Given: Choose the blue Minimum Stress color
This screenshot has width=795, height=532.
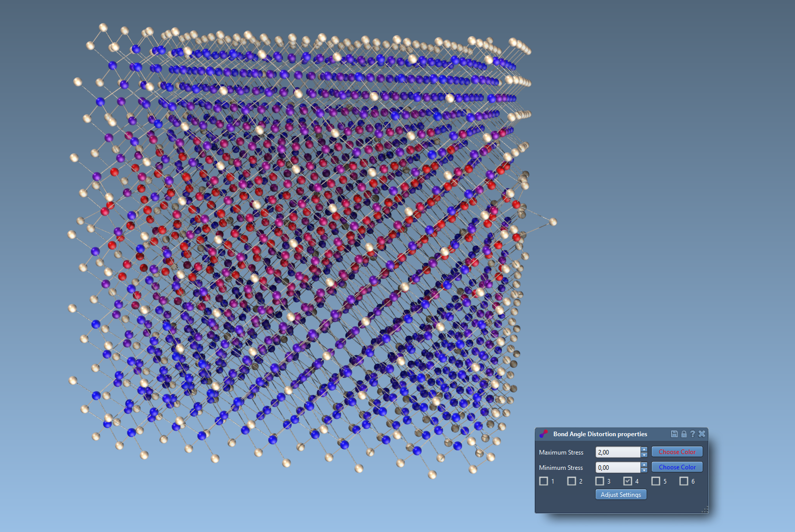Looking at the screenshot, I should [677, 467].
